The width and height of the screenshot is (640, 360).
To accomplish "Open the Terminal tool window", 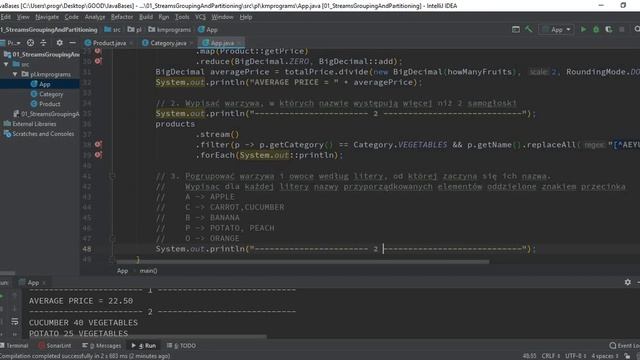I will pos(14,346).
